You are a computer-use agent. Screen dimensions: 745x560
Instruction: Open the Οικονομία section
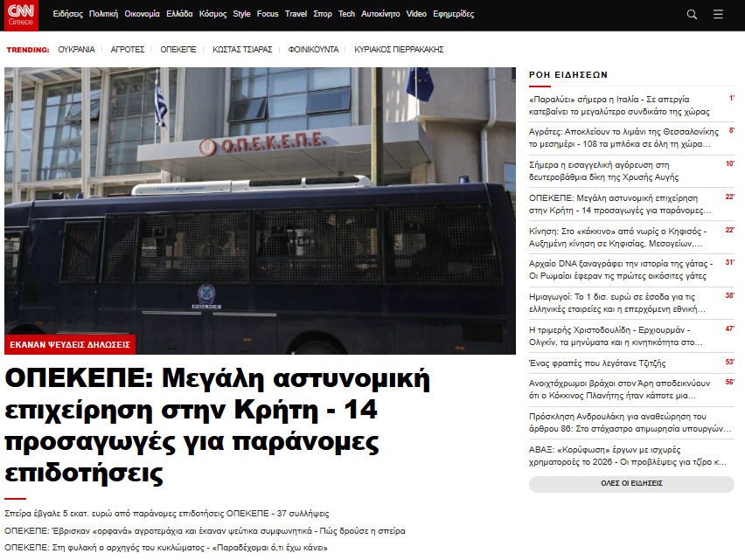(142, 15)
